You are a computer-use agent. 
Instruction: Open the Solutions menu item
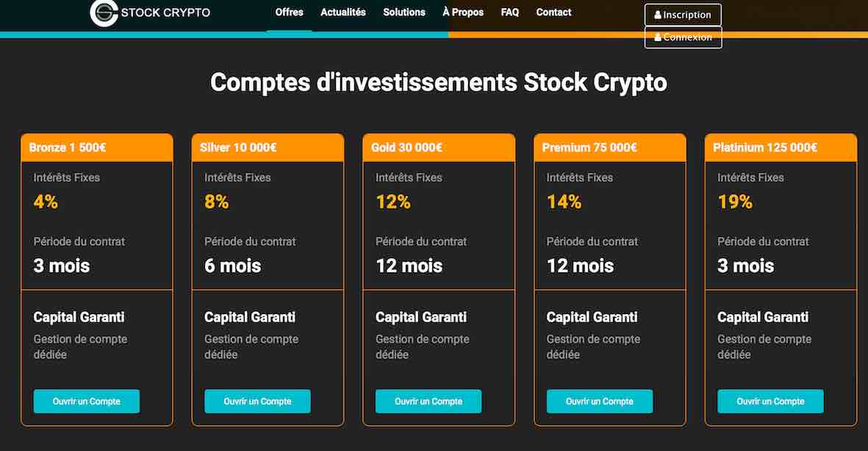[404, 13]
